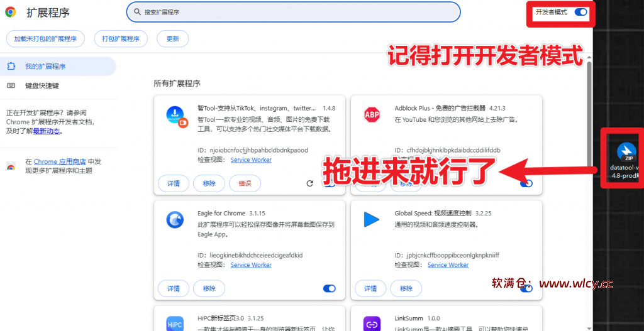Click the Global Speed: 视频速度控制 title
Image resolution: width=644 pixels, height=331 pixels.
(x=433, y=214)
